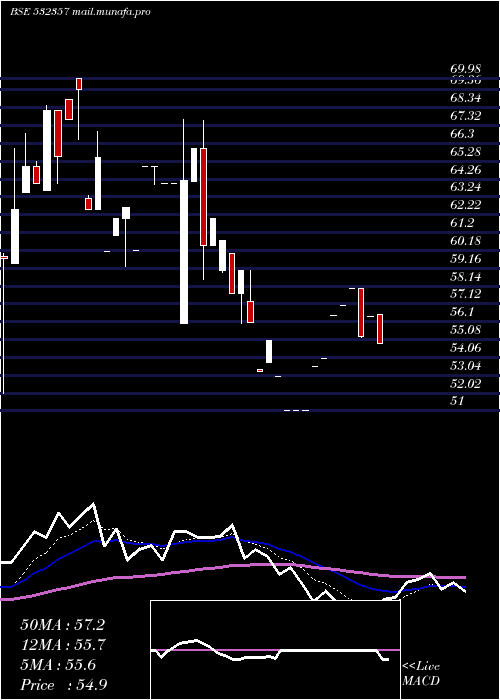Click the 61.2 price axis label
The height and width of the screenshot is (700, 500).
[462, 223]
